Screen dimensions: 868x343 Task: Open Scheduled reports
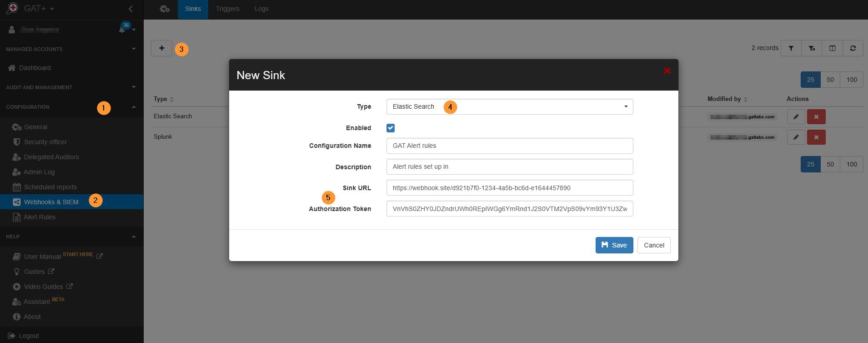(45, 187)
